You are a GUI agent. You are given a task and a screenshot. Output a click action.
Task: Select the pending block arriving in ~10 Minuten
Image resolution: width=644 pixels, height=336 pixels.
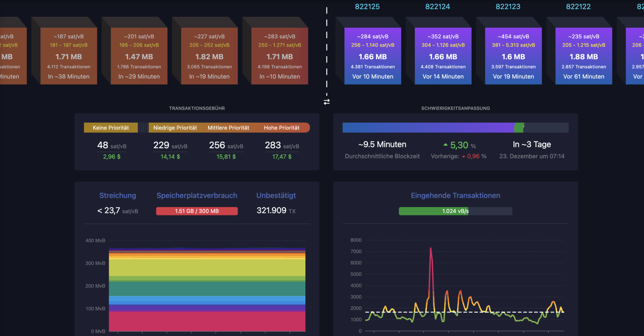click(x=279, y=55)
